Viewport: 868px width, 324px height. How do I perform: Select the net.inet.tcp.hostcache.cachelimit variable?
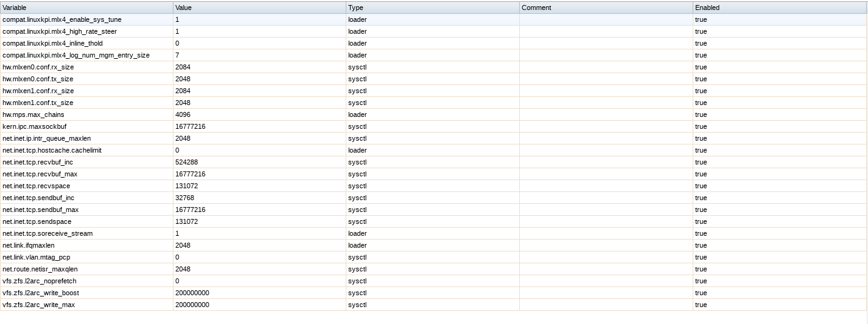pyautogui.click(x=52, y=150)
